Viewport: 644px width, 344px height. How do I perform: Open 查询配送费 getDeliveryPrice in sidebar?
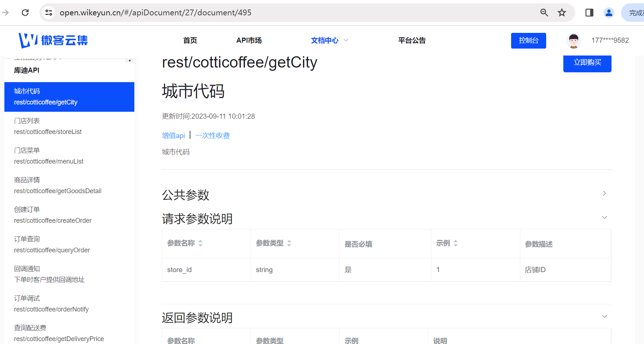tap(69, 333)
